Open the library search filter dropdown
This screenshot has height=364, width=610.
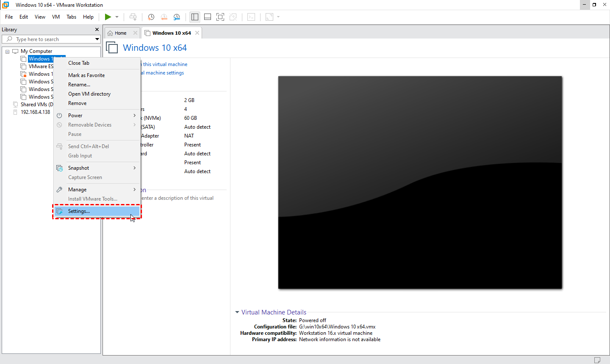(97, 39)
